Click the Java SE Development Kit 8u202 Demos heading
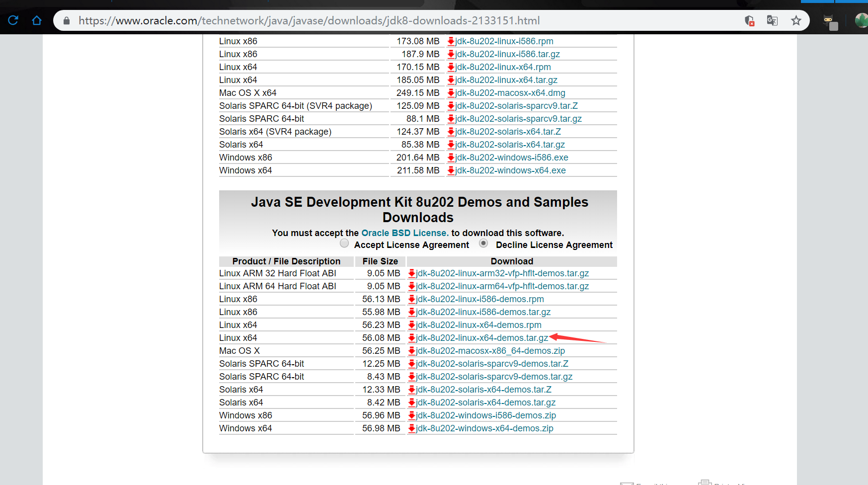Screen dimensions: 868x485 coord(418,210)
